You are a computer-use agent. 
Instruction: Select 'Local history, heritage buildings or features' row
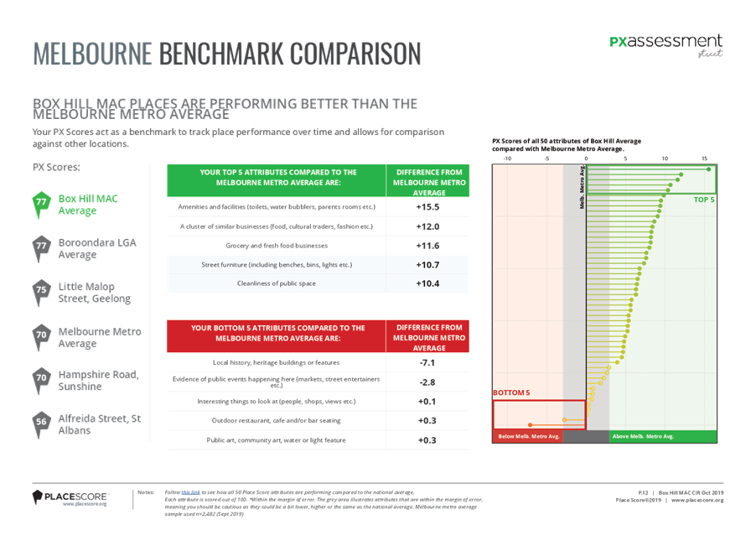tap(277, 362)
